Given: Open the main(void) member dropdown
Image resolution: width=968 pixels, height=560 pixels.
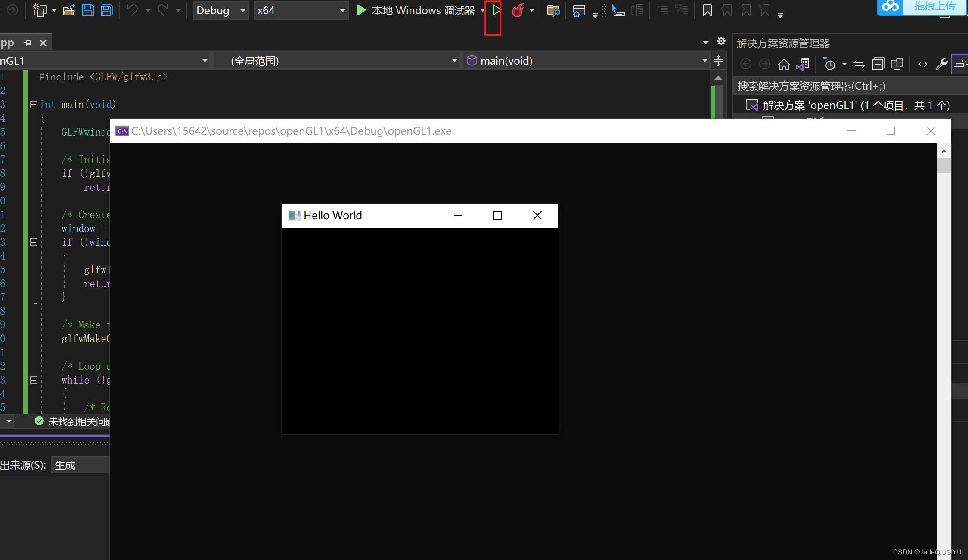Looking at the screenshot, I should (x=586, y=61).
